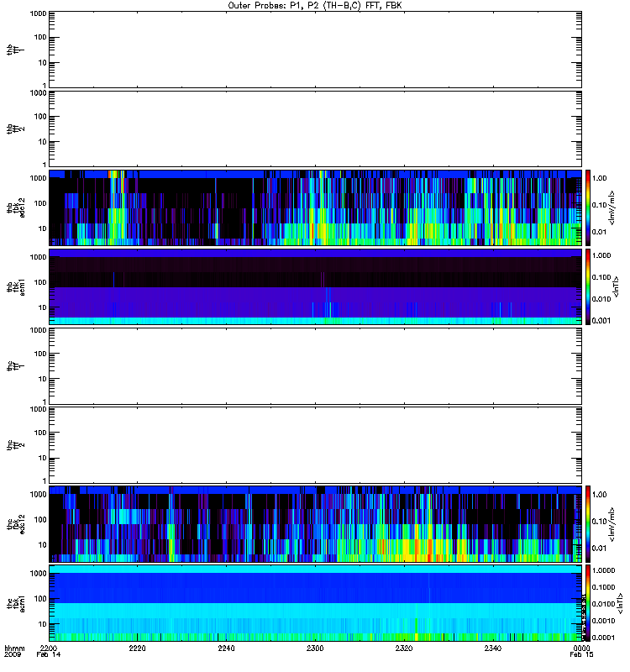Viewport: 630px width, 672px height.
Task: Select the thb fbk scm1 color bar
Action: 588,286
